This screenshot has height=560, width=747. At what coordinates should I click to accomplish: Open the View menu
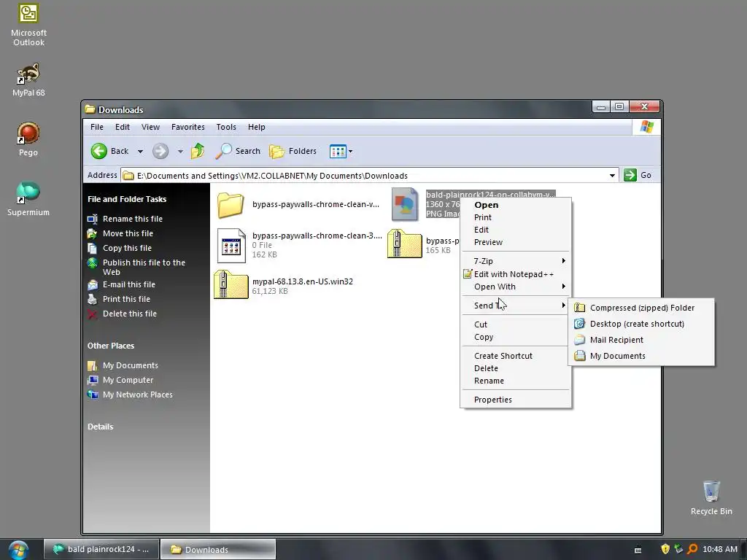[x=150, y=127]
